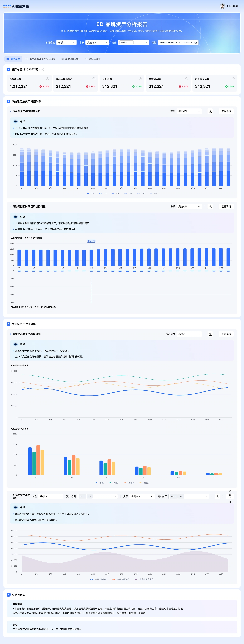
Task: Toggle 本竞品重合资产 series in overlap legend
Action: coord(144,579)
